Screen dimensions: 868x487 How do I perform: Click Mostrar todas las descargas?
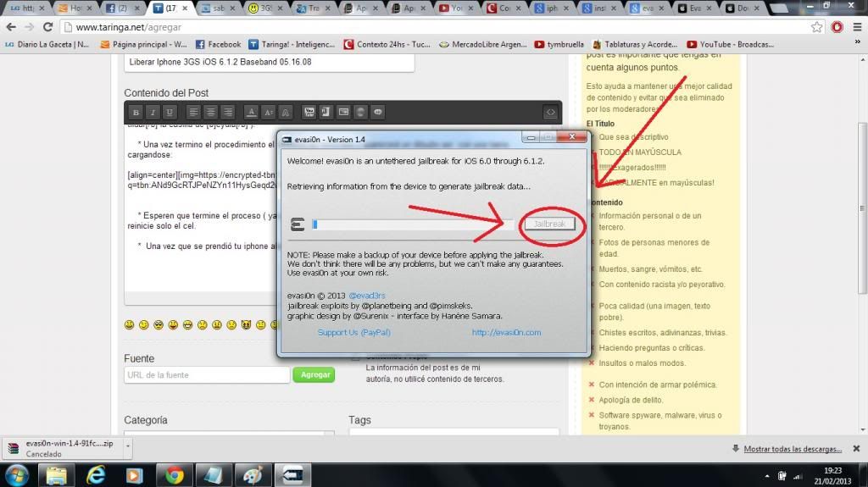coord(793,449)
